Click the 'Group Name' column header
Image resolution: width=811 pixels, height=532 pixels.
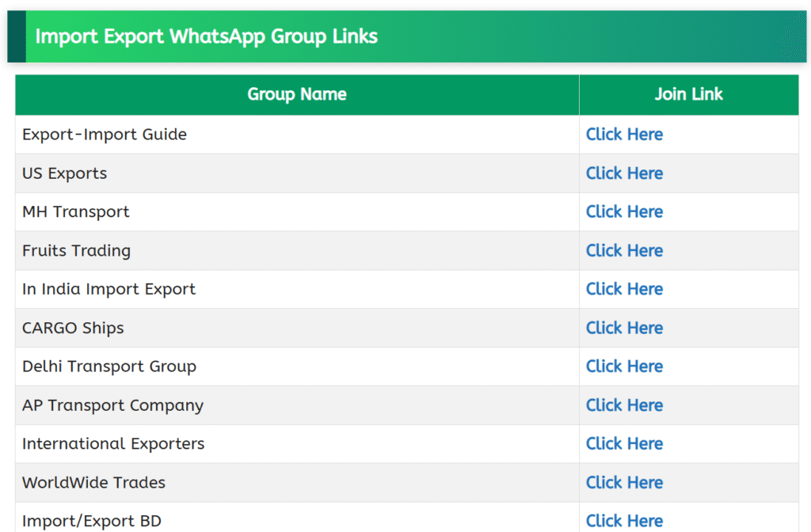click(x=297, y=94)
